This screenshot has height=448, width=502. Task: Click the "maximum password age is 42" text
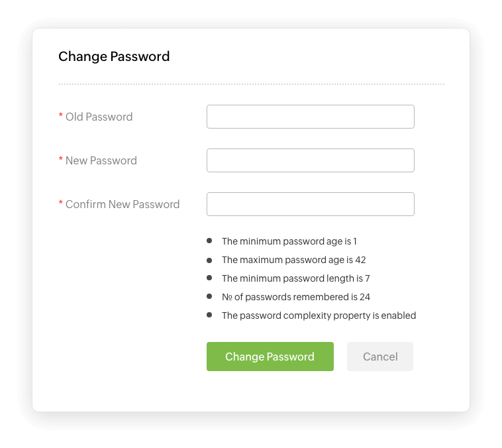293,260
